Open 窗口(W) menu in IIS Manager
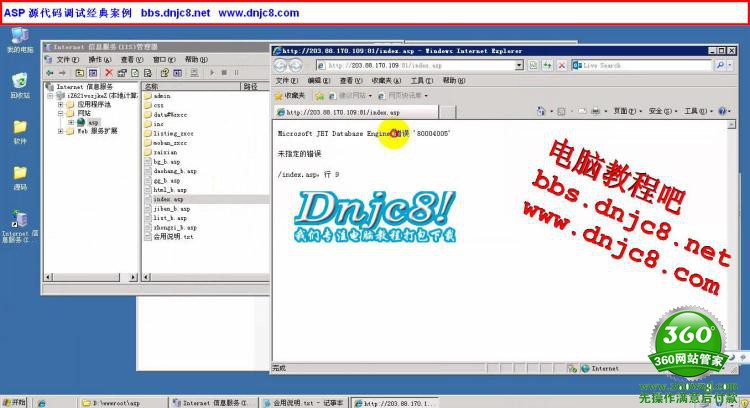750x408 pixels. 164,60
